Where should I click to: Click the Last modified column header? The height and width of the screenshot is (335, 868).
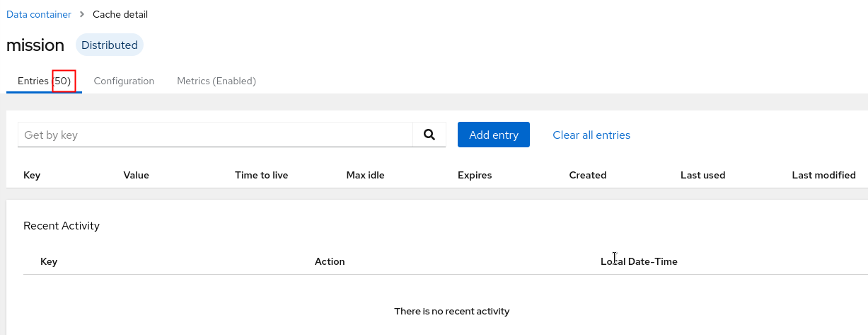[824, 175]
